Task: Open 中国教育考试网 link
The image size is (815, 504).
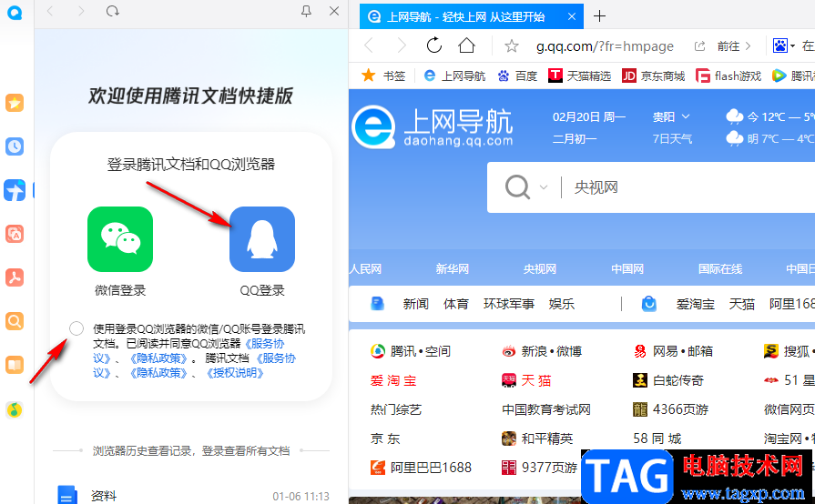Action: tap(546, 409)
